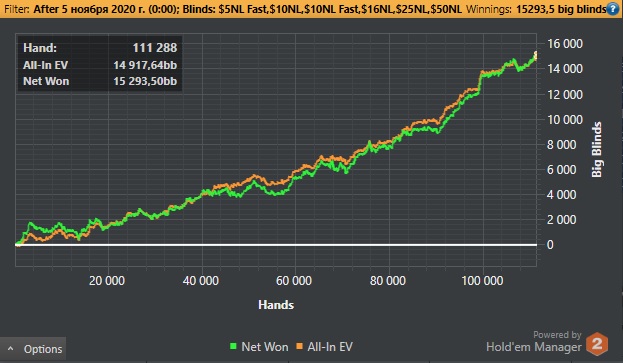Click the Hold'em Manager 2 logo icon
623x363 pixels.
[x=597, y=344]
